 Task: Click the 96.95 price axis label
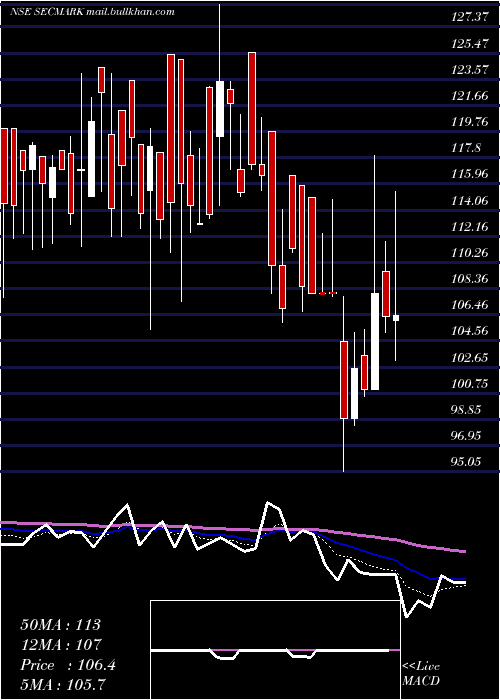(468, 436)
